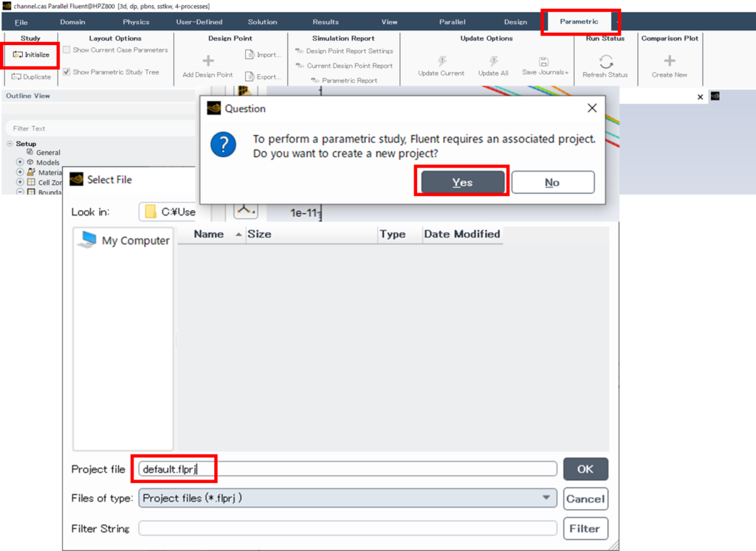Toggle Show Parametric Study Tree checkbox
756x551 pixels.
[x=67, y=72]
